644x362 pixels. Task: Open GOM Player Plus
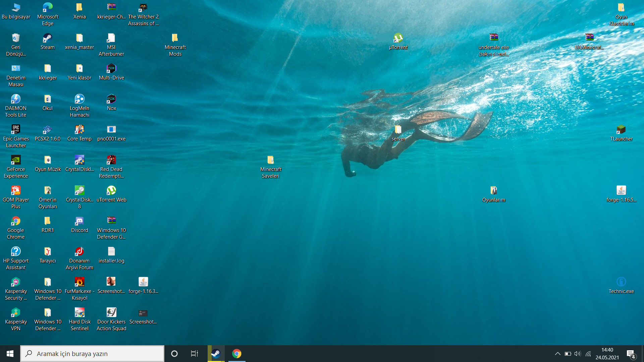(x=16, y=197)
